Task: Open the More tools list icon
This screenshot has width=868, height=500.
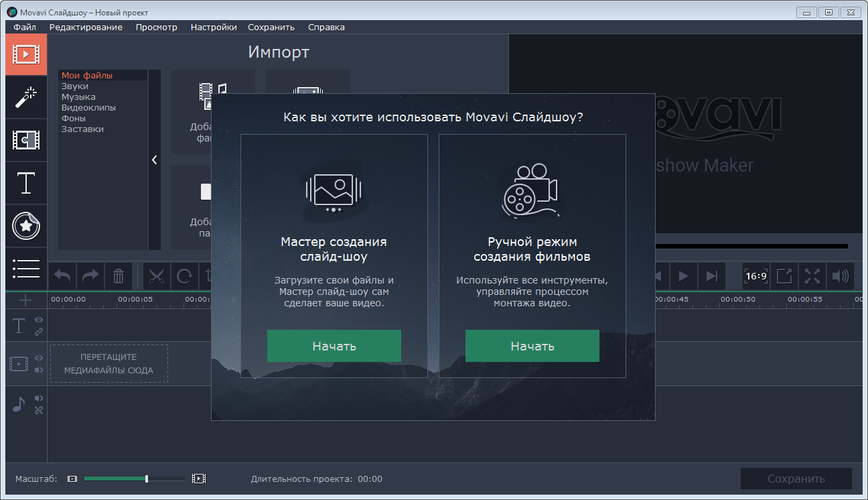Action: pyautogui.click(x=26, y=269)
